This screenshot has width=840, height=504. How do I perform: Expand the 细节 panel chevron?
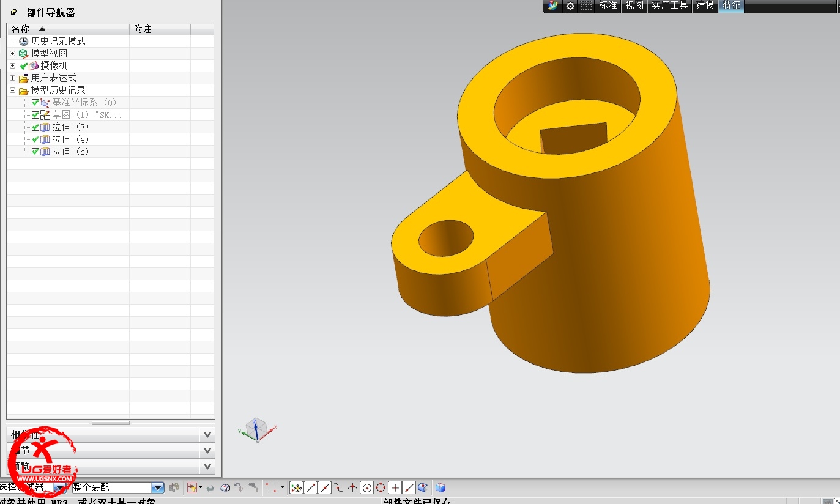pyautogui.click(x=207, y=450)
